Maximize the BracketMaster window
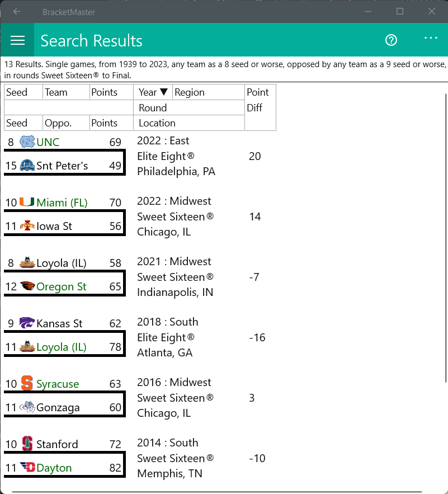The image size is (448, 494). click(x=400, y=12)
